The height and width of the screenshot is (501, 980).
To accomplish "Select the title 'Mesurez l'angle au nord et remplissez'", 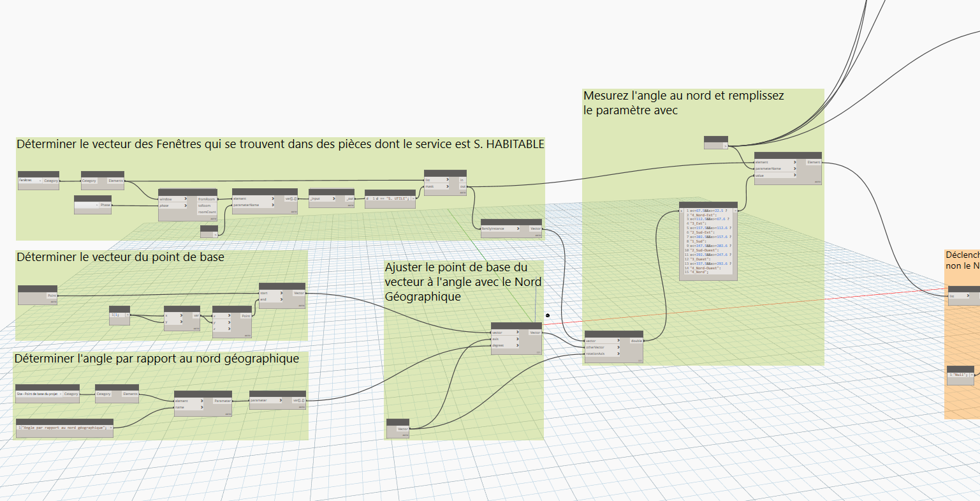I will (684, 103).
